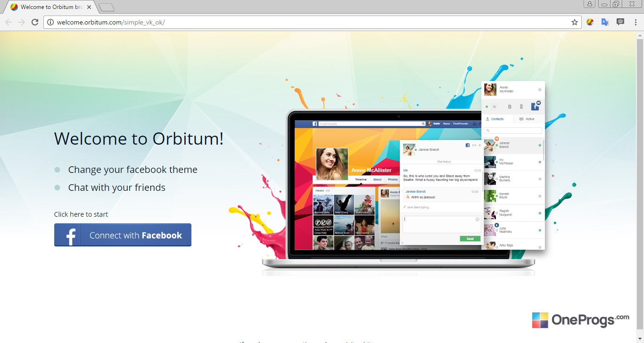Select Martina Bumers in the contacts list
Screen dimensions: 644x343
click(x=513, y=179)
